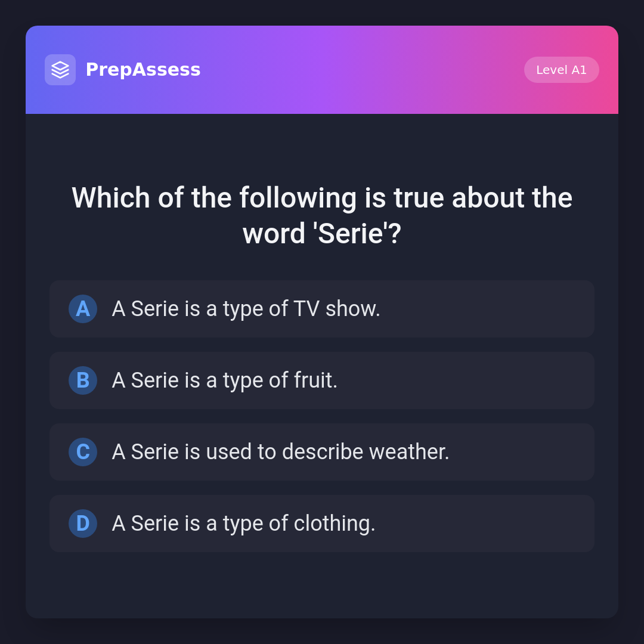The width and height of the screenshot is (644, 644).
Task: Choose the fruit option card
Action: [322, 380]
